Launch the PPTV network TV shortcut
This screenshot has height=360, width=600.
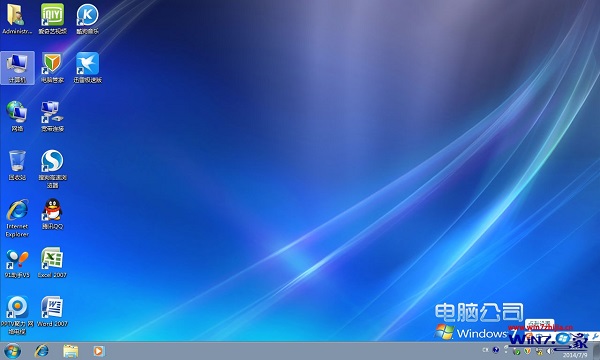(x=17, y=315)
